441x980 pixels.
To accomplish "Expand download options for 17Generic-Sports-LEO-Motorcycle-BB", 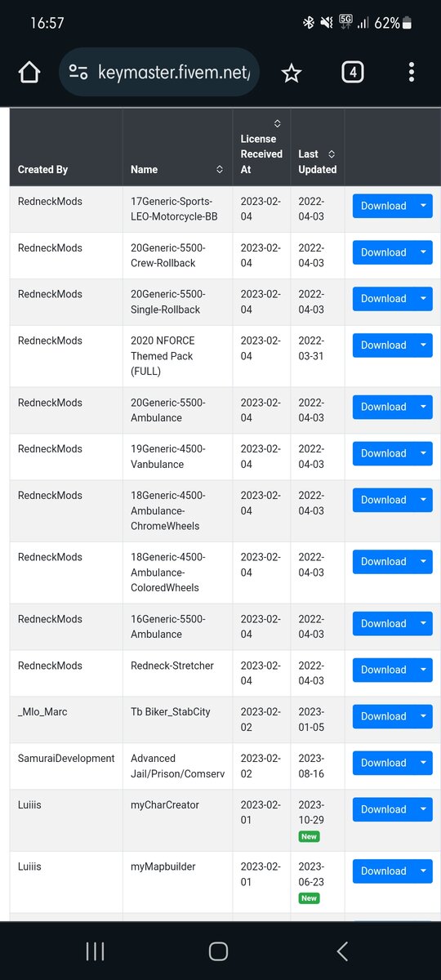I will click(x=423, y=206).
